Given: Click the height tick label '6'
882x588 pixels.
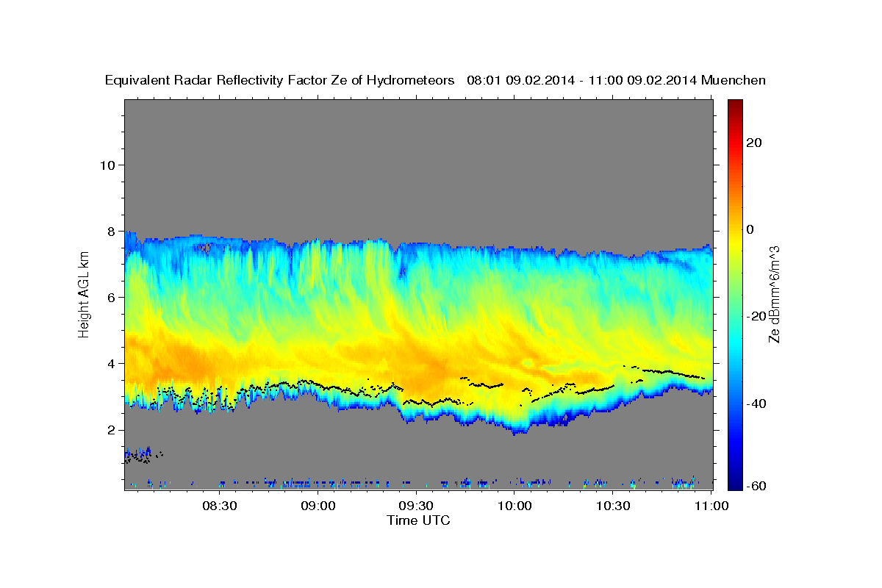Looking at the screenshot, I should pyautogui.click(x=112, y=297).
